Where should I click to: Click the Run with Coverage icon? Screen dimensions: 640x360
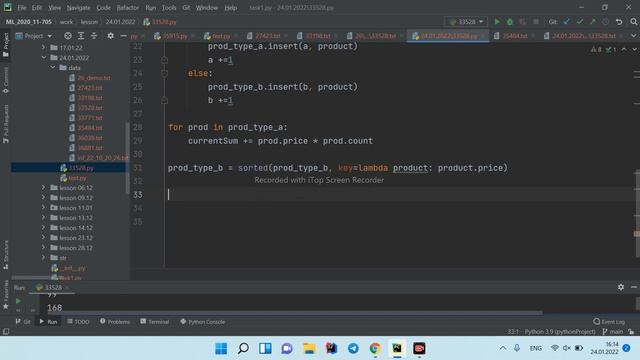(523, 22)
